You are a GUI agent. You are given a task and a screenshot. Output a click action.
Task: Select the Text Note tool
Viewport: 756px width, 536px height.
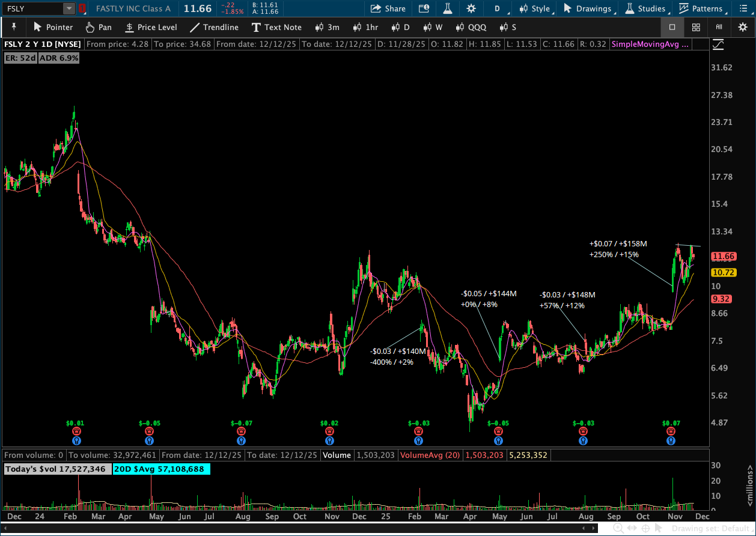coord(276,27)
